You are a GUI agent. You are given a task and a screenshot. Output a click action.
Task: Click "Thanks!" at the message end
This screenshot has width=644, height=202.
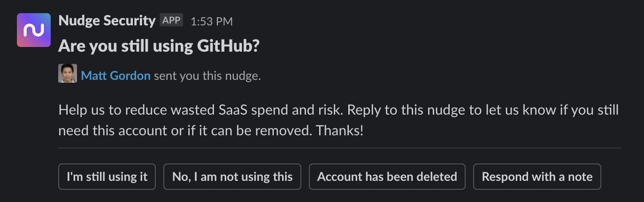pos(340,131)
